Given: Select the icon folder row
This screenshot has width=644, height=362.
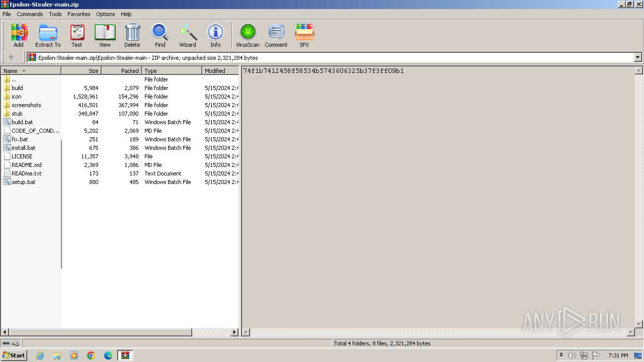Looking at the screenshot, I should coord(120,97).
